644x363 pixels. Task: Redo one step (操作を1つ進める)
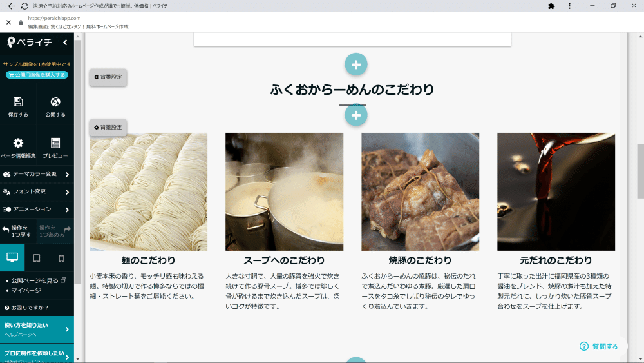(x=55, y=231)
